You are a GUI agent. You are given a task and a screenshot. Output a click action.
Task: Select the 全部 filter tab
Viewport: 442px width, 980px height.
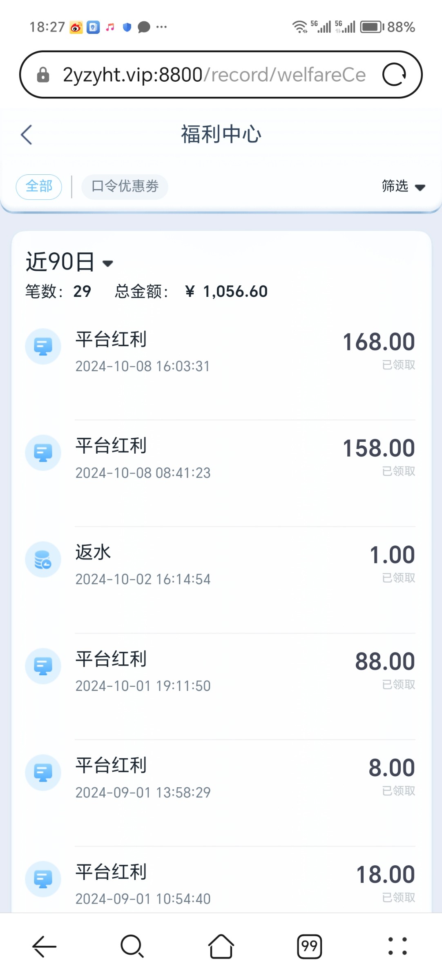pos(39,187)
